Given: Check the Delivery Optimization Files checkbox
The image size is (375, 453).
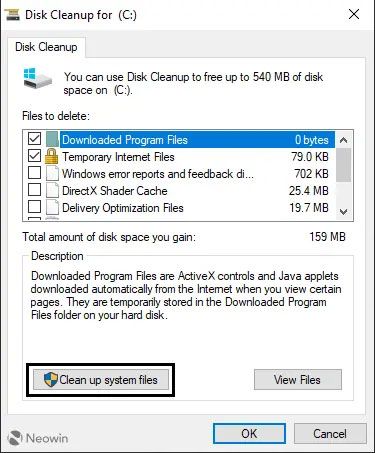Looking at the screenshot, I should (34, 207).
